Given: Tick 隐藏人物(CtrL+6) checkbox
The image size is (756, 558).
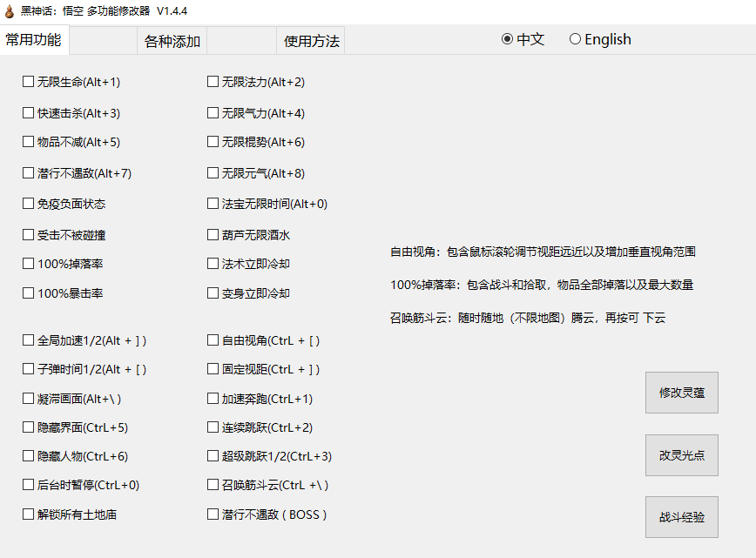Looking at the screenshot, I should (x=29, y=456).
